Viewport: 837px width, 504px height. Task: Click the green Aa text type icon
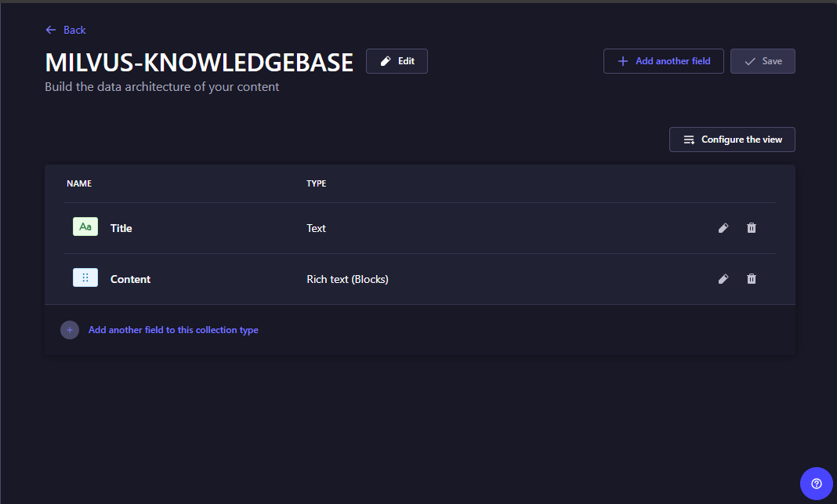(x=85, y=227)
